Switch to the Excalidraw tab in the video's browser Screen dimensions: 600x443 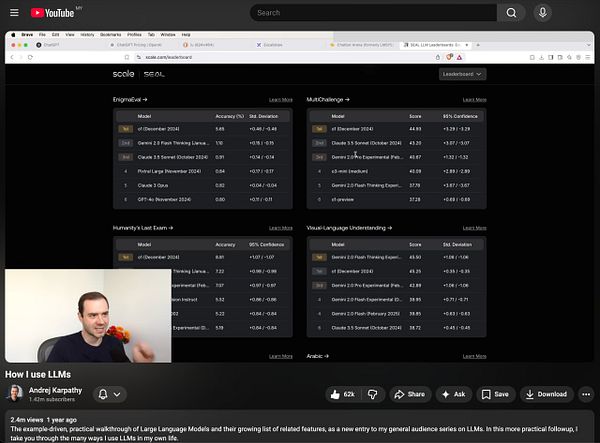coord(270,45)
